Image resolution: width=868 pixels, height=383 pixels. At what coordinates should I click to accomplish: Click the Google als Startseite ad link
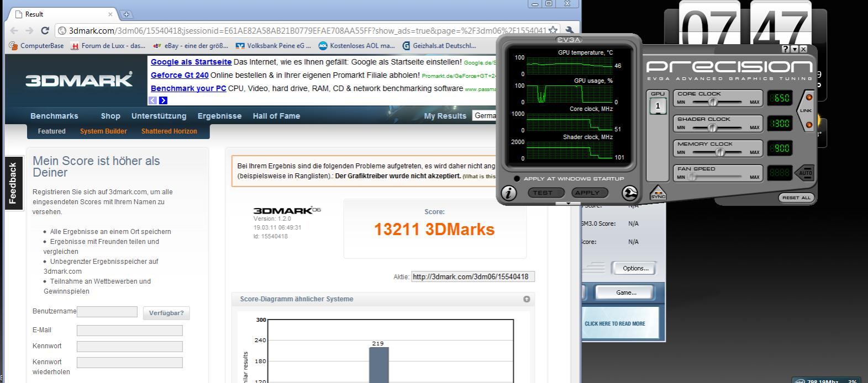(191, 62)
